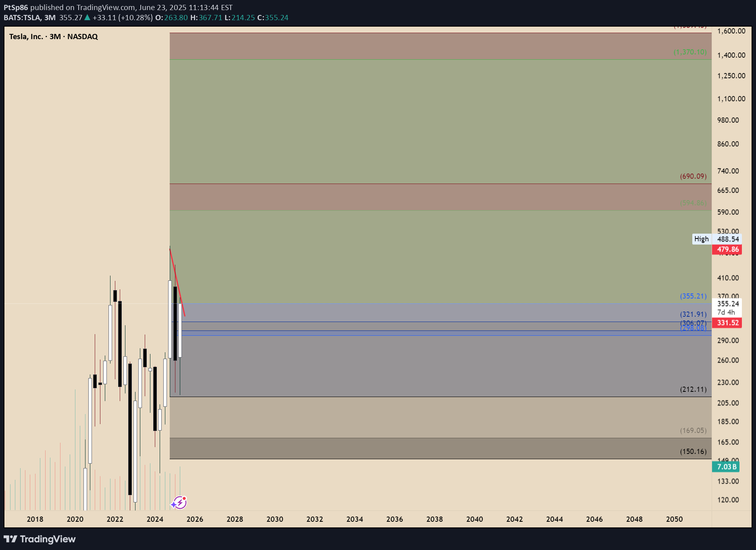Click the purple lightning event icon below candles

pos(179,502)
